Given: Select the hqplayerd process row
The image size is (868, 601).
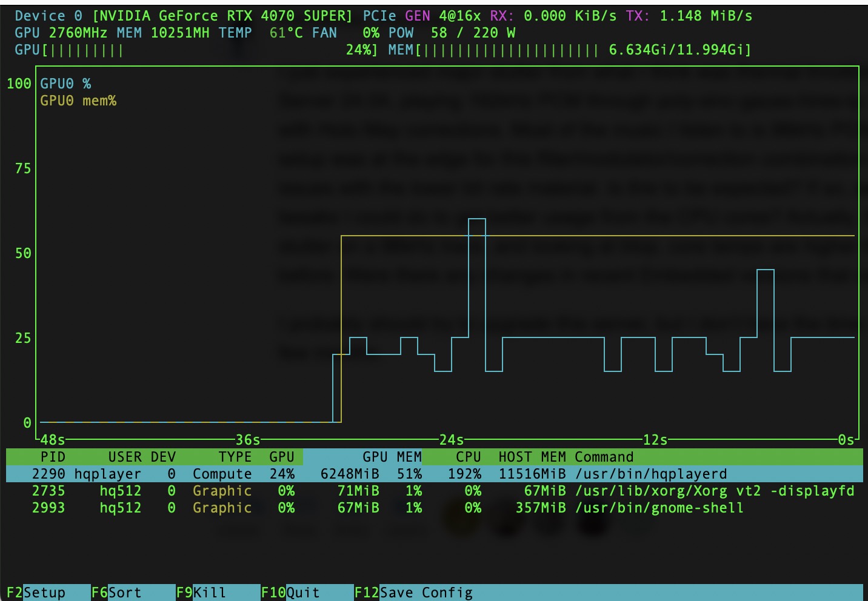Looking at the screenshot, I should [x=435, y=474].
